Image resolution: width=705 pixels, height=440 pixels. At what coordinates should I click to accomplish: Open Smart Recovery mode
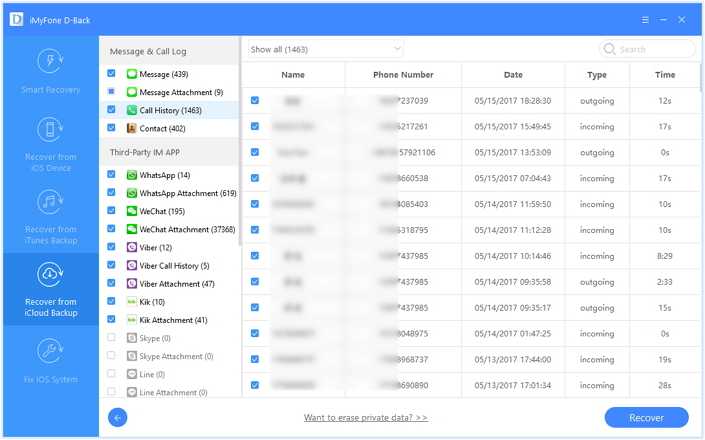[50, 71]
